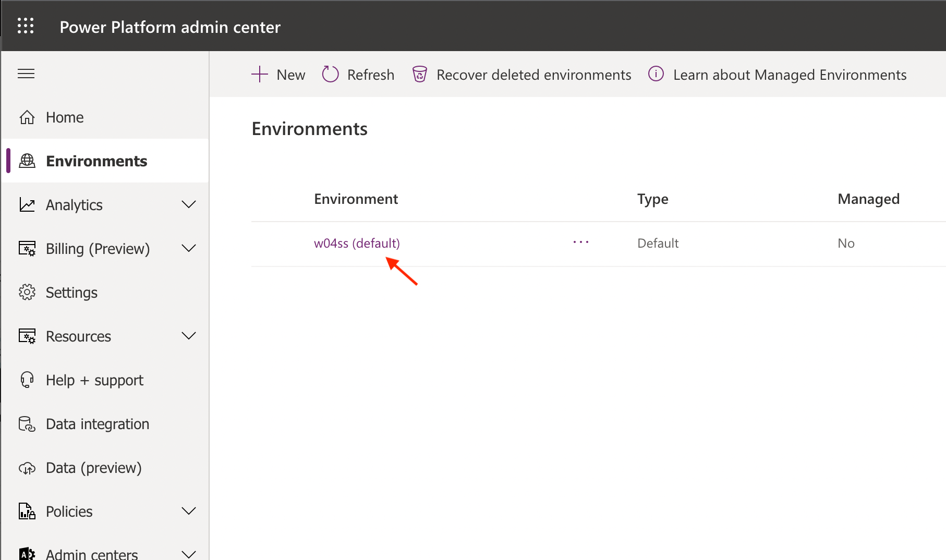Click the Recover deleted environments bin icon
The width and height of the screenshot is (946, 560).
click(x=420, y=75)
